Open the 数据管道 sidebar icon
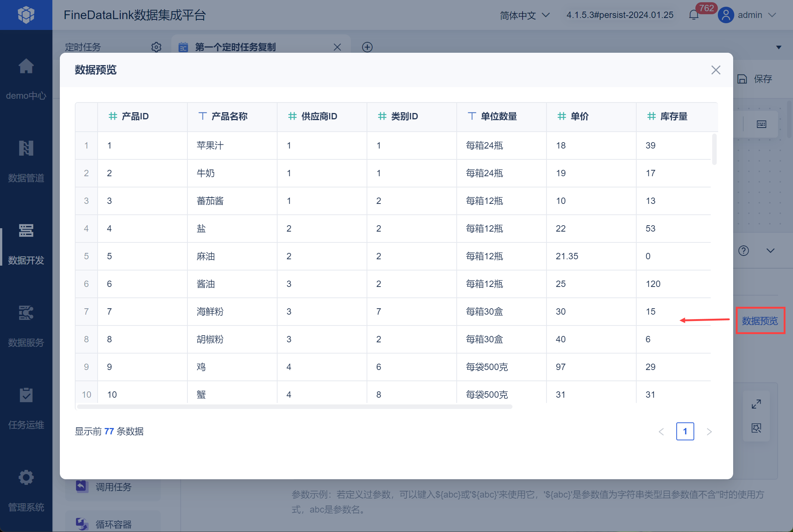This screenshot has width=793, height=532. click(x=26, y=149)
